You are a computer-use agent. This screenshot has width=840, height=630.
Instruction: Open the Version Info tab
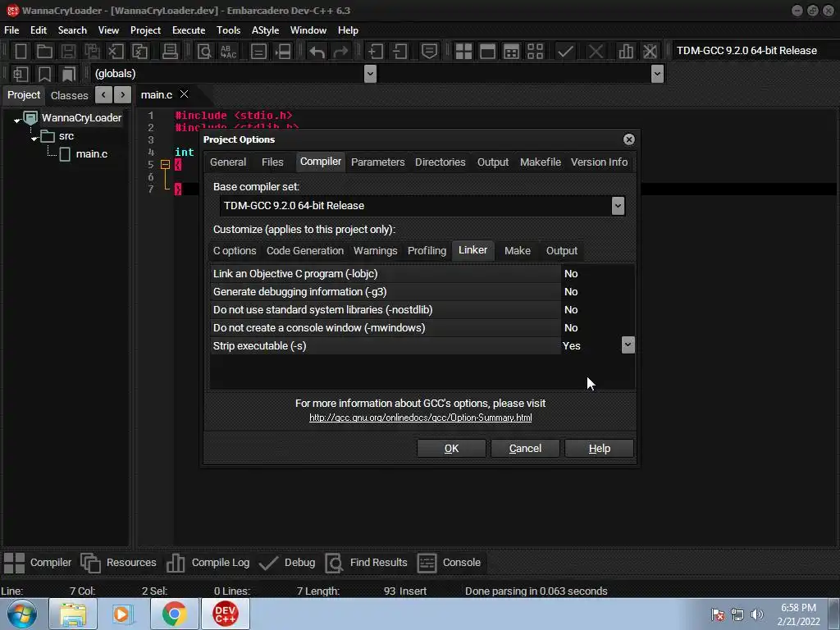coord(599,162)
